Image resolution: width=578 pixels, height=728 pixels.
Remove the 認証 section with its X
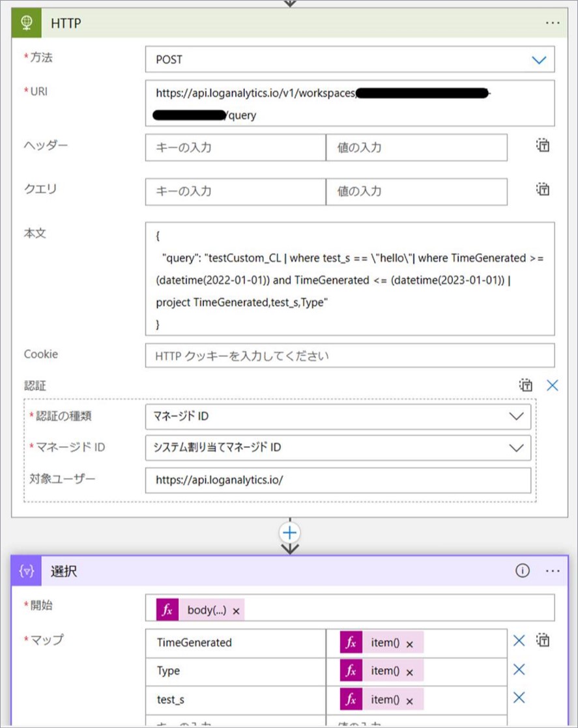[x=552, y=385]
